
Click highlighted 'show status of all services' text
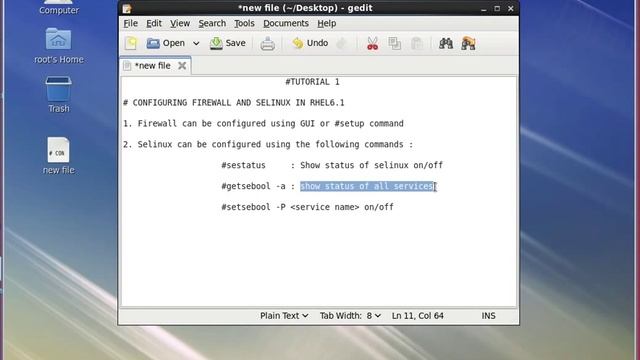(x=367, y=186)
